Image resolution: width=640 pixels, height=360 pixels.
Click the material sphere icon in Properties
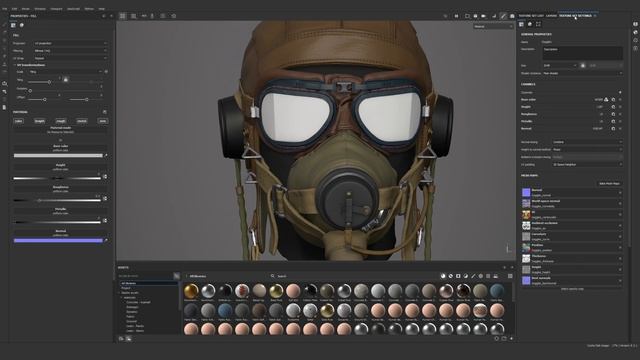(x=22, y=25)
